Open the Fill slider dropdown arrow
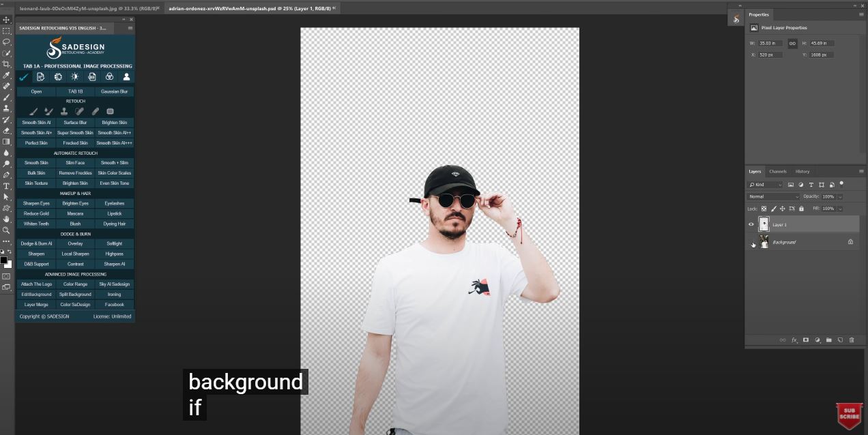Image resolution: width=868 pixels, height=435 pixels. (x=840, y=209)
